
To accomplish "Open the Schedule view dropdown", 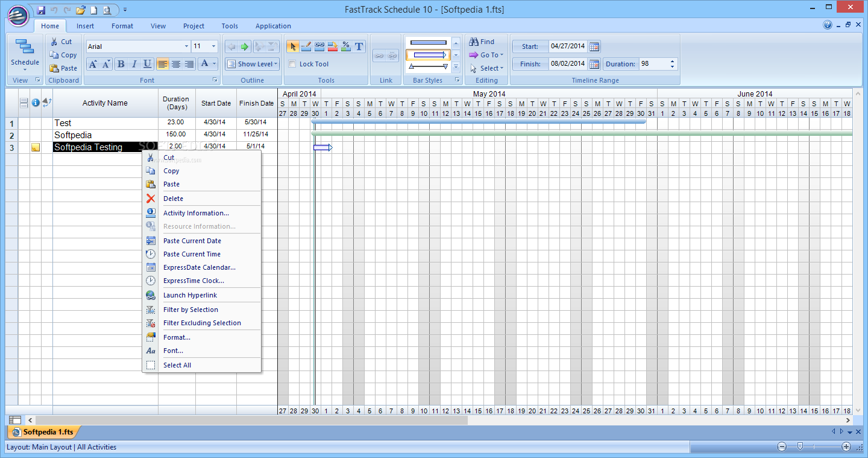I will pos(25,56).
